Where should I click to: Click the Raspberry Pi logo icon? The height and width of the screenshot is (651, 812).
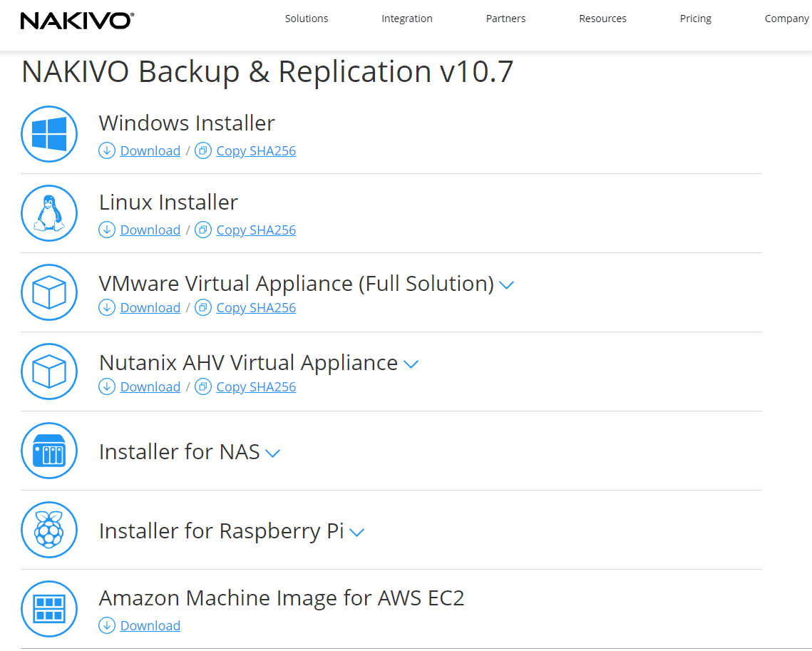[48, 530]
